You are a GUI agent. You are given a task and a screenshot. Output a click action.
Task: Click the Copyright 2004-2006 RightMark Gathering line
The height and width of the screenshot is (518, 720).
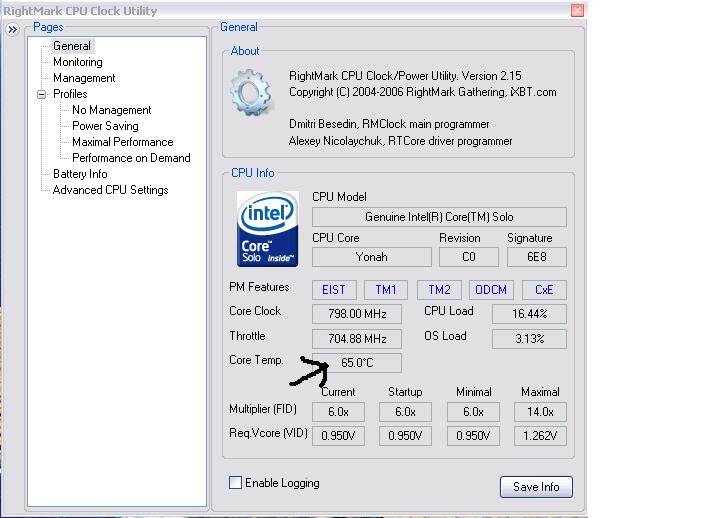click(422, 92)
